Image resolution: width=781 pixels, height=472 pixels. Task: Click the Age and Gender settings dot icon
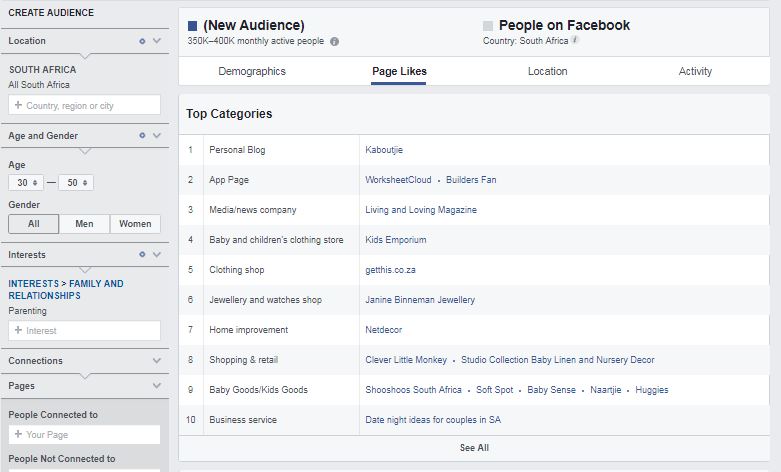142,135
